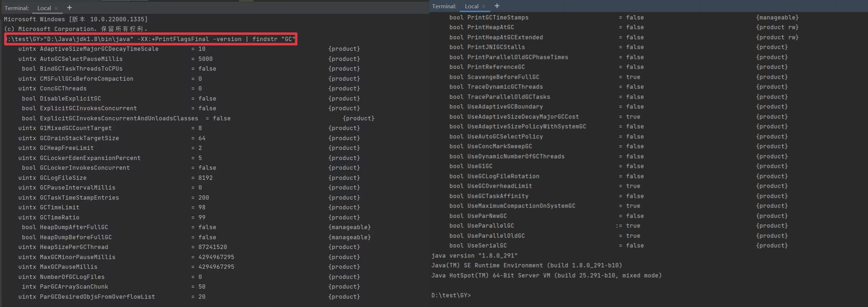Click the UseDynamicNumberOfGCThreads flag
Screen dimensions: 868x307
516,156
